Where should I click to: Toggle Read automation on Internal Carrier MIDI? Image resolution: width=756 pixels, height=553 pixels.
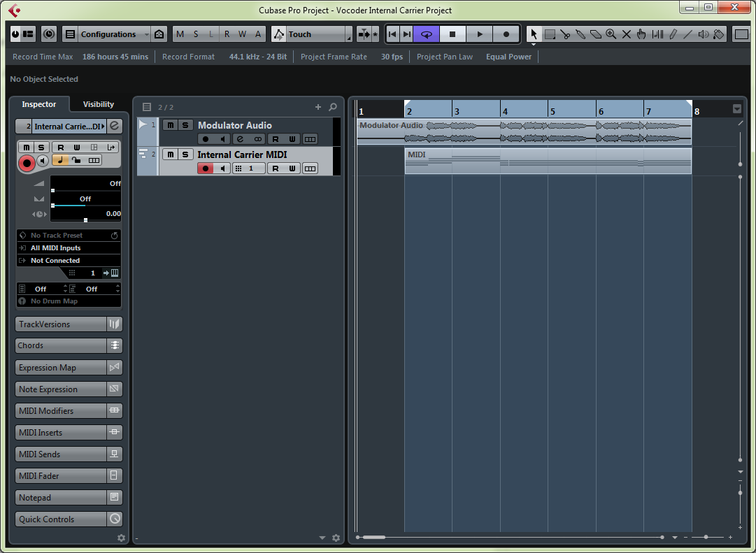(276, 168)
